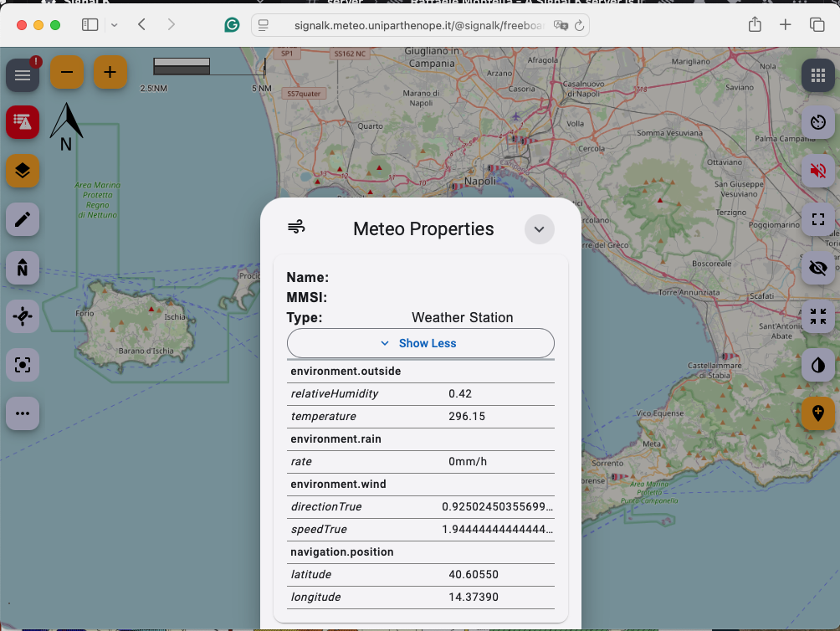
Task: Add a waypoint with the pin button
Action: (x=818, y=413)
